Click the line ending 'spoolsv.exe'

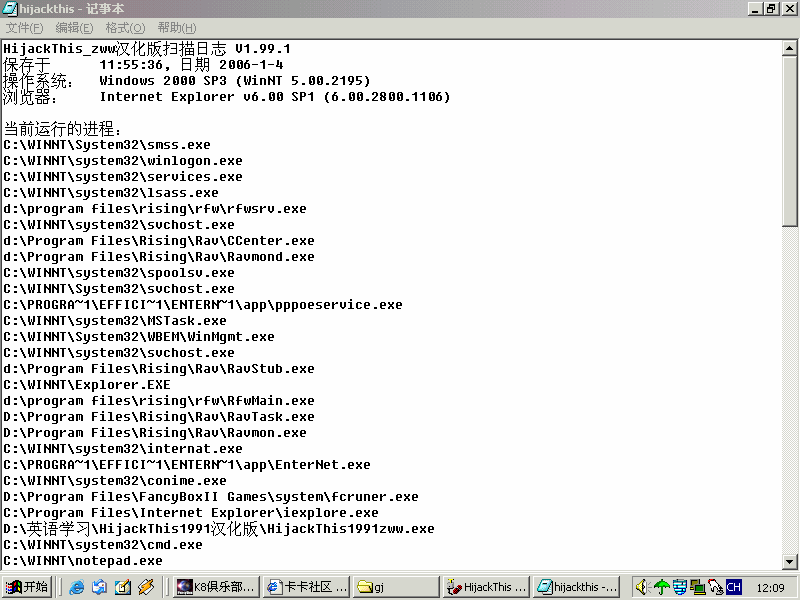point(119,272)
